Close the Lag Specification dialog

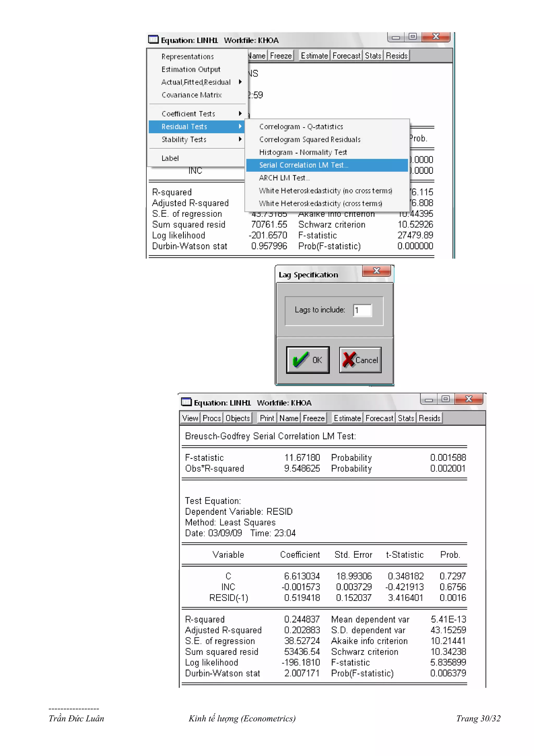pos(377,271)
